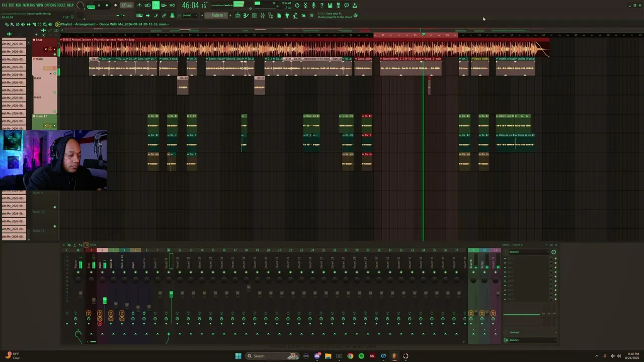This screenshot has width=644, height=362.
Task: Toggle the metronome icon
Action: (139, 6)
